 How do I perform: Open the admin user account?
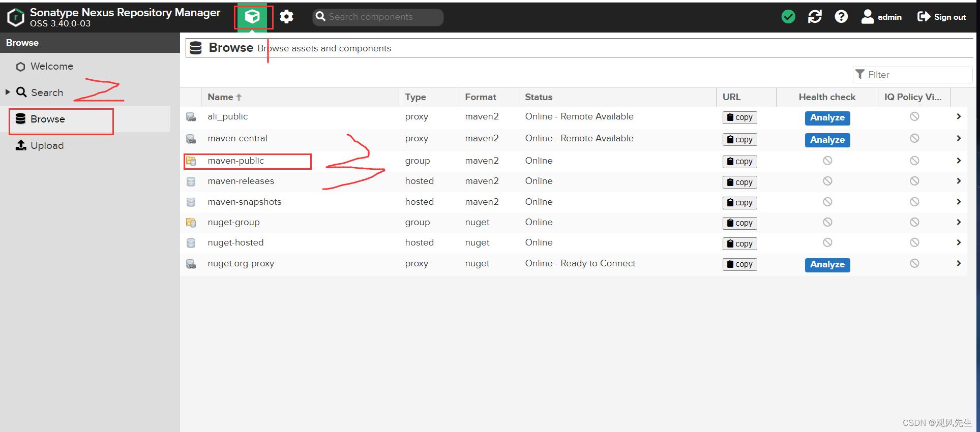click(881, 17)
